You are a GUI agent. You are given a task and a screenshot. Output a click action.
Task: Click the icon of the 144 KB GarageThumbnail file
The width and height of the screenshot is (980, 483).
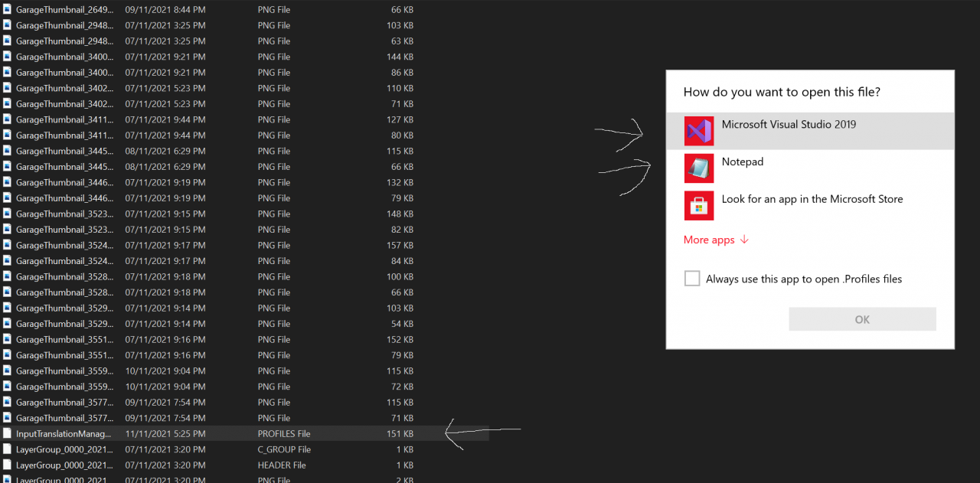click(x=8, y=57)
